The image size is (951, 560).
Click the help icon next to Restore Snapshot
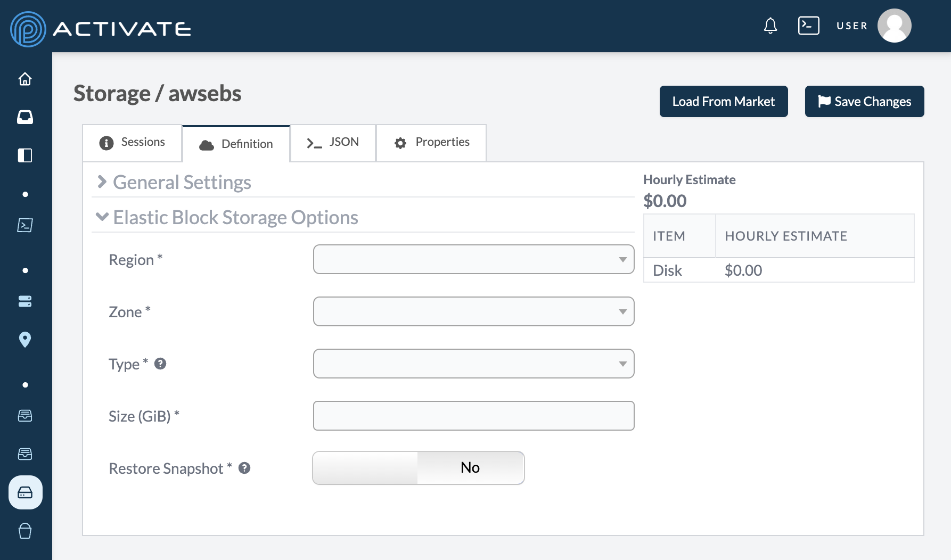click(244, 468)
